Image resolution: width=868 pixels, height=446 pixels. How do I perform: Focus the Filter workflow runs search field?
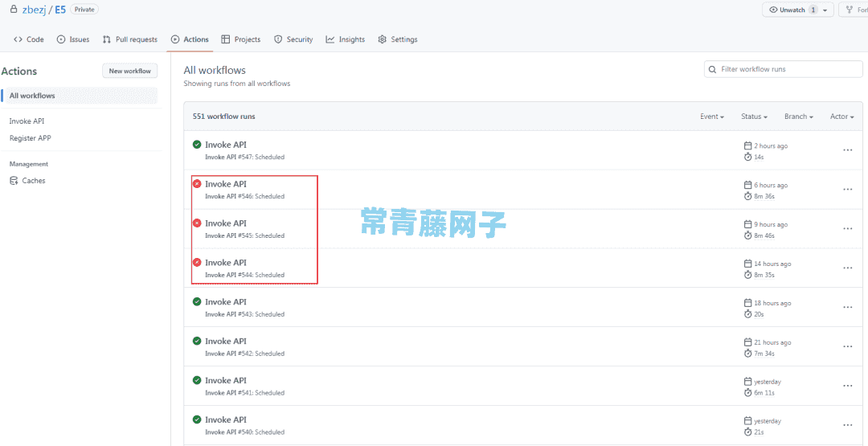[x=783, y=69]
